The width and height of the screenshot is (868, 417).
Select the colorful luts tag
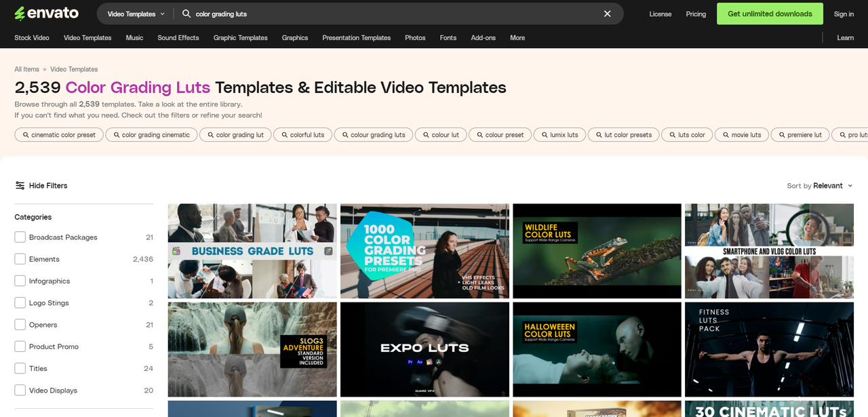[x=302, y=135]
